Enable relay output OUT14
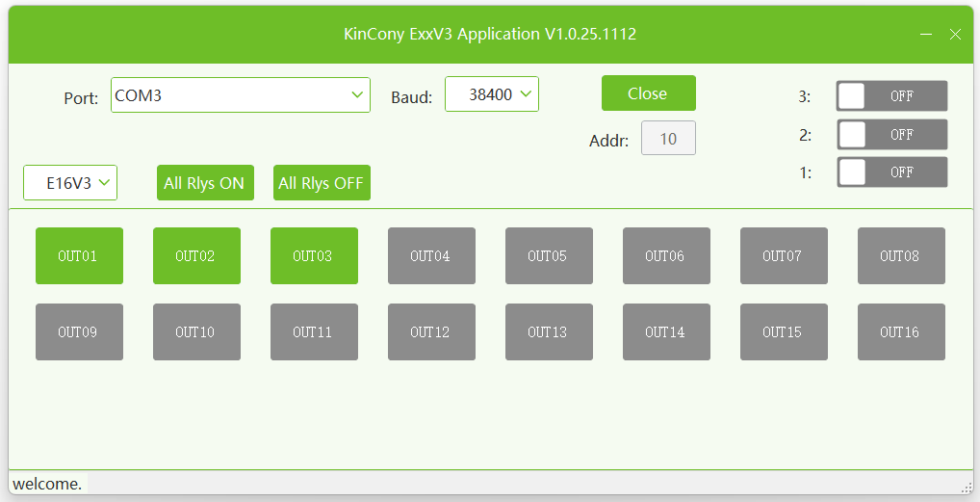Viewport: 980px width, 502px height. 667,331
